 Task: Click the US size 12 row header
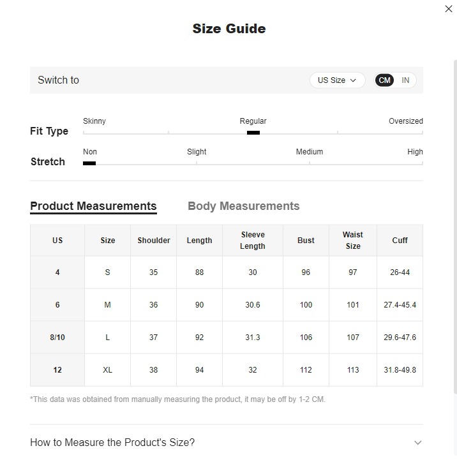click(x=57, y=370)
